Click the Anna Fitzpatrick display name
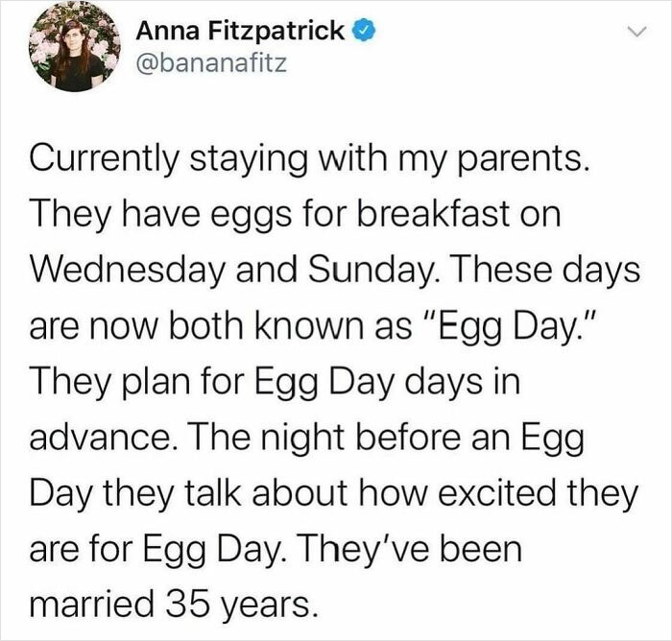 239,31
